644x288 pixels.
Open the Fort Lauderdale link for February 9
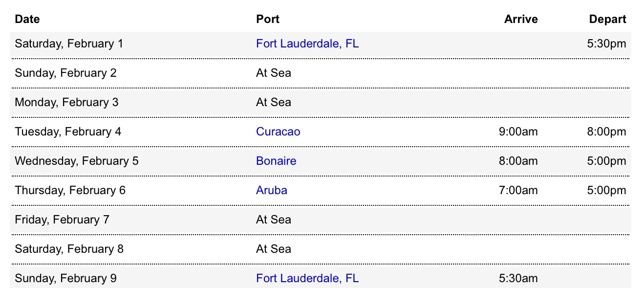(x=307, y=278)
